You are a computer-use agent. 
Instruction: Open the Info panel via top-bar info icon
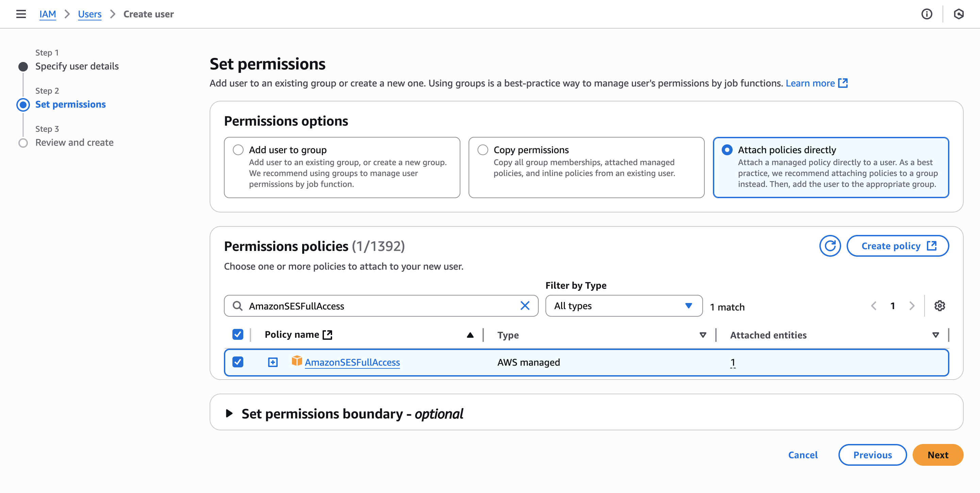coord(927,14)
